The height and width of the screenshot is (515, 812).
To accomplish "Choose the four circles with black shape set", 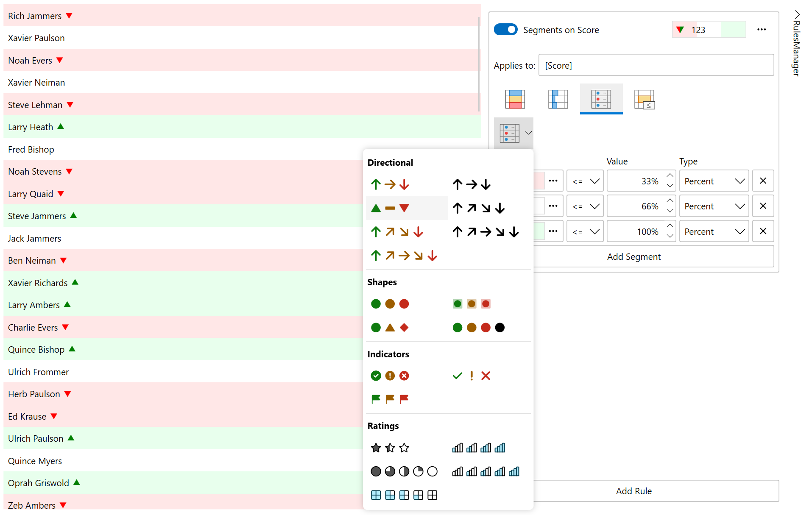I will point(478,328).
